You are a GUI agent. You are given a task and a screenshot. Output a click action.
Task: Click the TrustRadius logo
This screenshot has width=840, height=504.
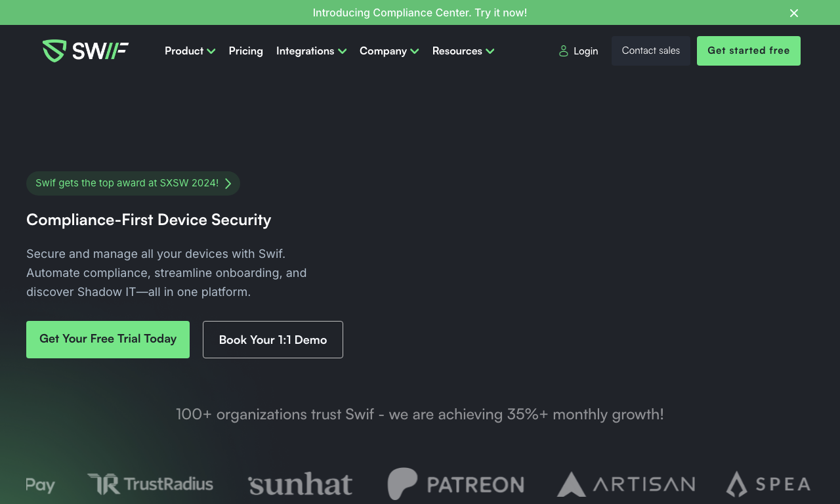150,484
